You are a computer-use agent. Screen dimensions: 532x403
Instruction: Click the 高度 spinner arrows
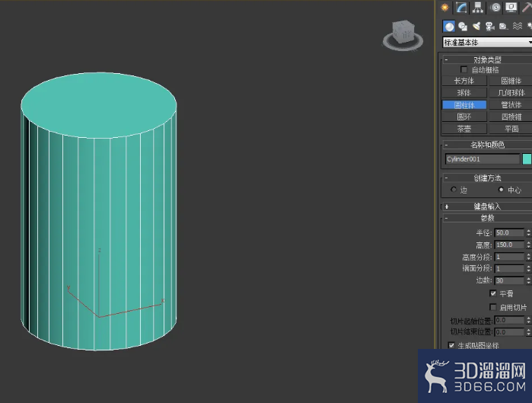tap(529, 245)
